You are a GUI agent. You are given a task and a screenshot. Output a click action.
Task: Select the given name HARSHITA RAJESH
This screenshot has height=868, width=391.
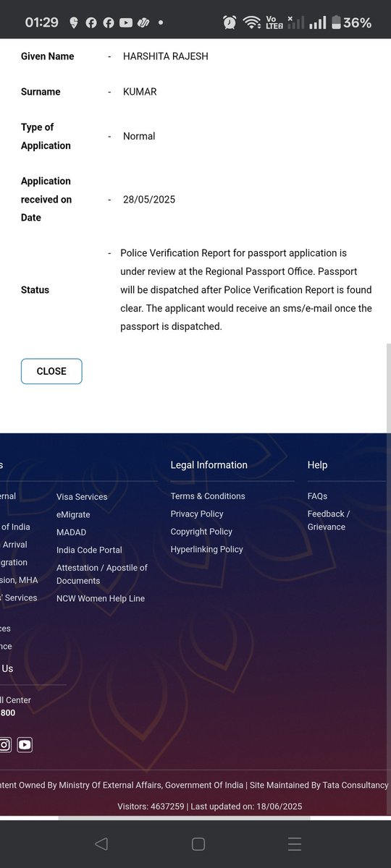(x=165, y=56)
